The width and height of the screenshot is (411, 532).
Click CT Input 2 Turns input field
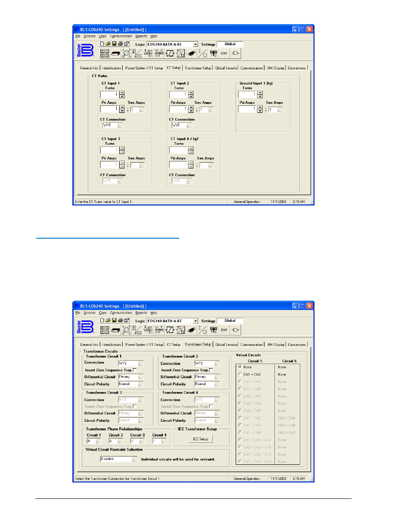[x=178, y=94]
